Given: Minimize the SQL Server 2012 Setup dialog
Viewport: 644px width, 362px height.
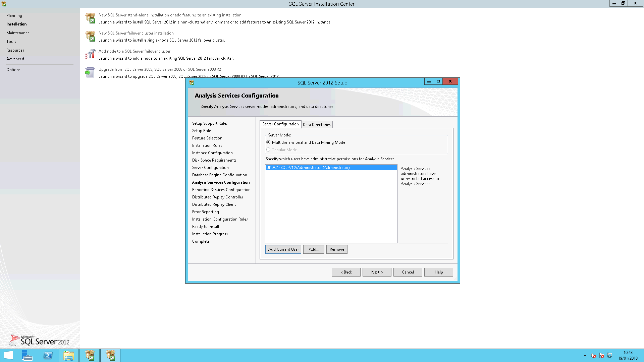Looking at the screenshot, I should 429,81.
